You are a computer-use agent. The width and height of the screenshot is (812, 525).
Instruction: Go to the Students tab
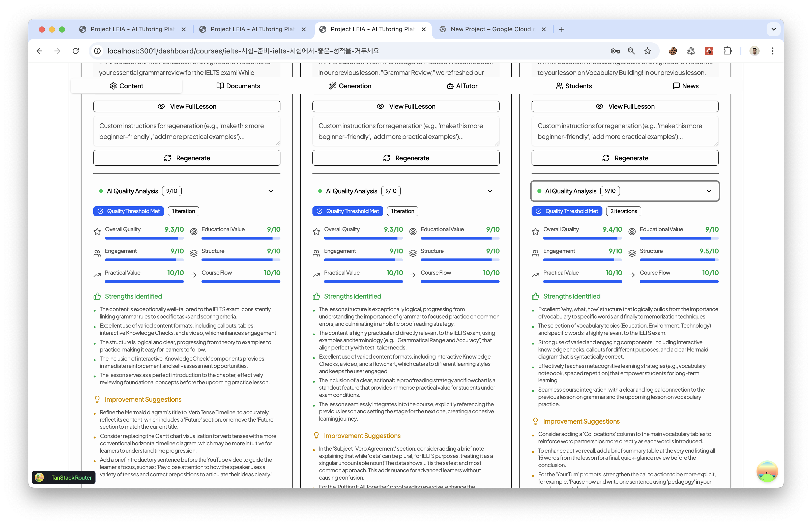574,86
